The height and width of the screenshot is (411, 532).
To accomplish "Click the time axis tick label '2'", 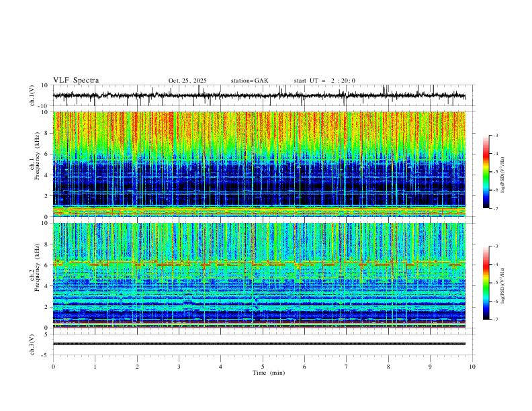I will point(137,367).
